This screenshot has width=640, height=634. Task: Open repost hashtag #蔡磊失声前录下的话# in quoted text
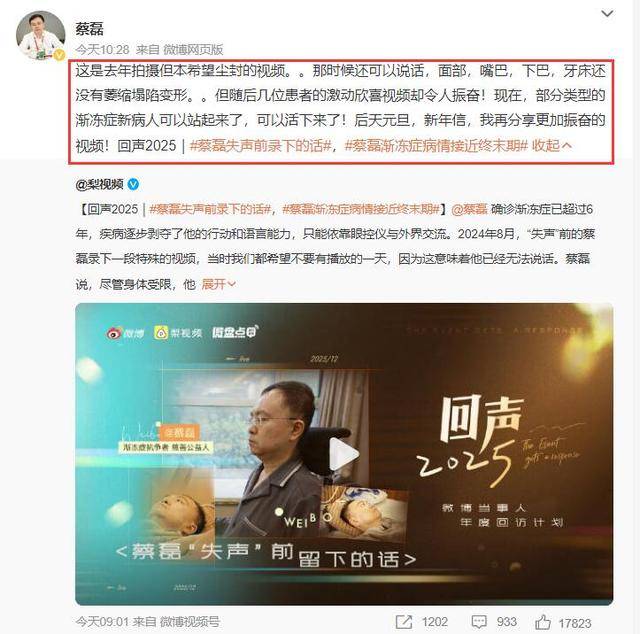tap(210, 209)
